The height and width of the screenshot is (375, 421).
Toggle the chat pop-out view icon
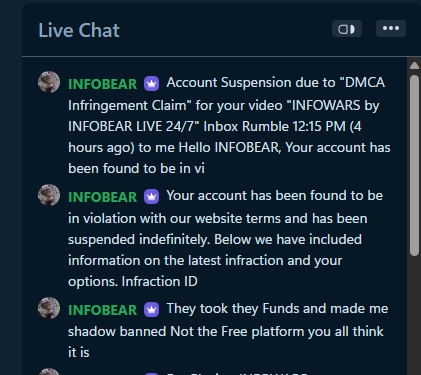(x=347, y=29)
